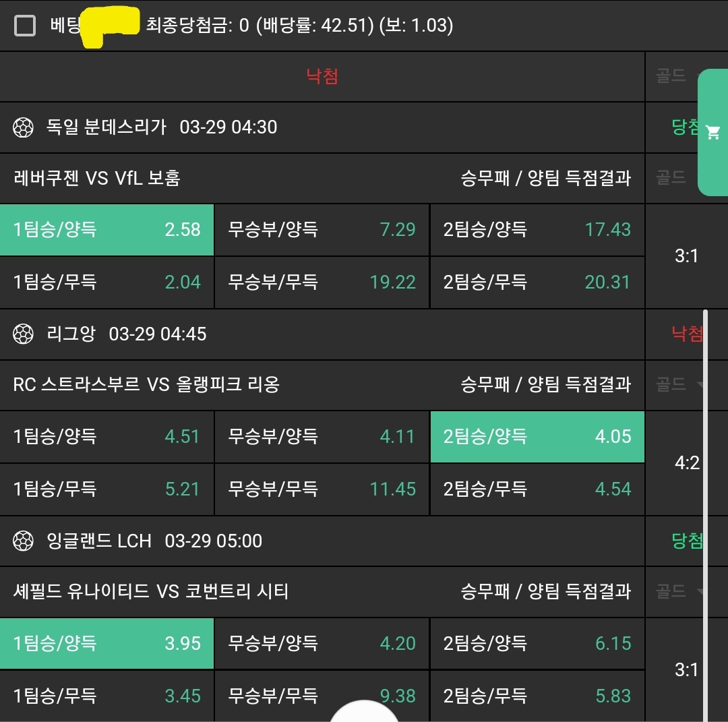Click the soccer ball icon beside 독일 분데스리가
The image size is (728, 722).
point(24,127)
